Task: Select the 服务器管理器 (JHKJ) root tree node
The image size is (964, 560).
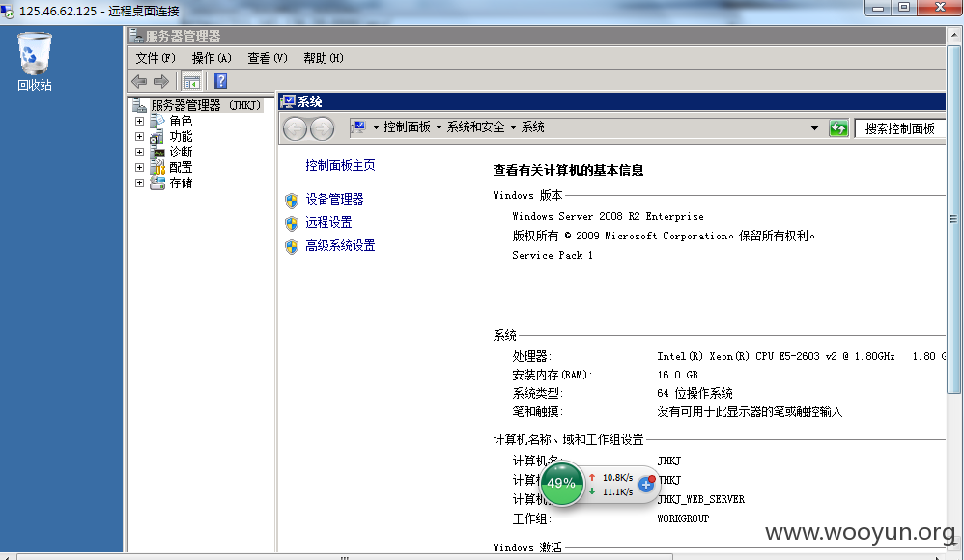Action: (206, 106)
